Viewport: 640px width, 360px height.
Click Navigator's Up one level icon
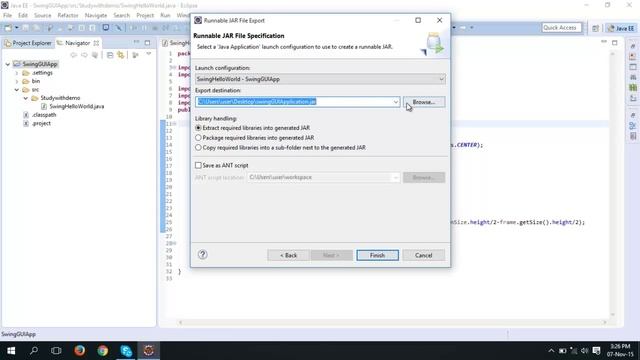tap(95, 55)
